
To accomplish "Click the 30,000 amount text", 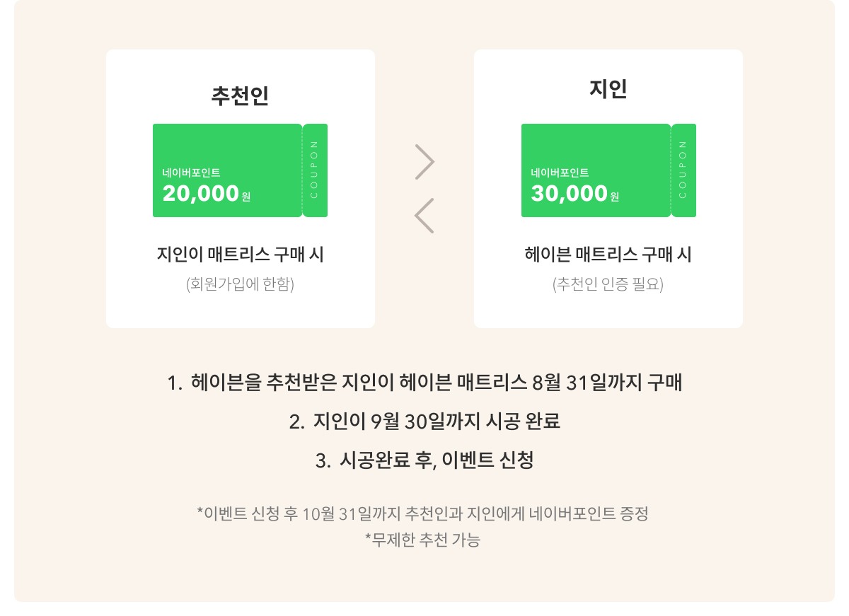I will (570, 193).
